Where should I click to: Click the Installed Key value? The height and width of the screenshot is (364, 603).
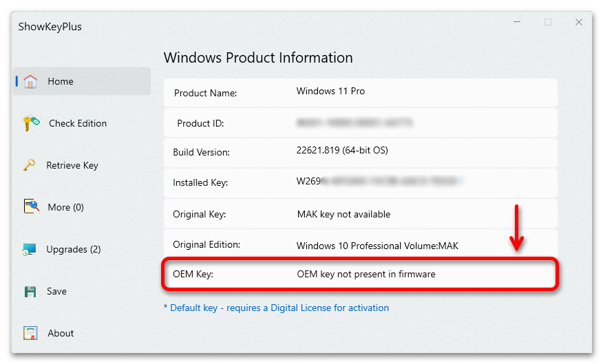(x=379, y=182)
